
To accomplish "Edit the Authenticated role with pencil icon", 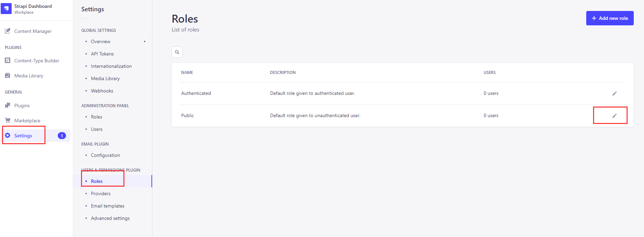I will tap(615, 93).
